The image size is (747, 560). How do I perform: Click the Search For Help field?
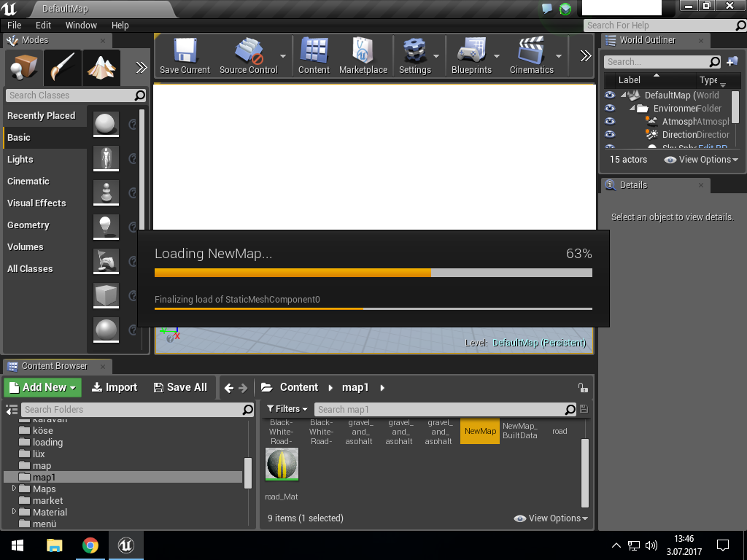[x=665, y=26]
